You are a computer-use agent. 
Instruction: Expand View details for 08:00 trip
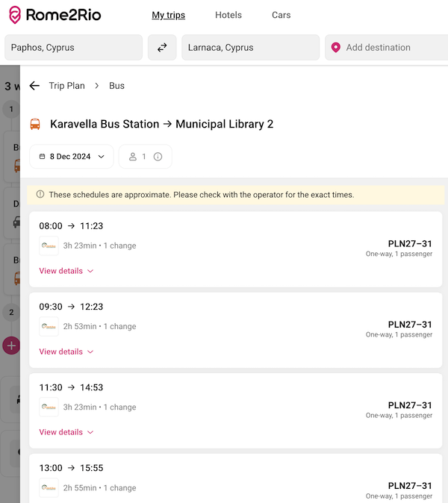[66, 271]
